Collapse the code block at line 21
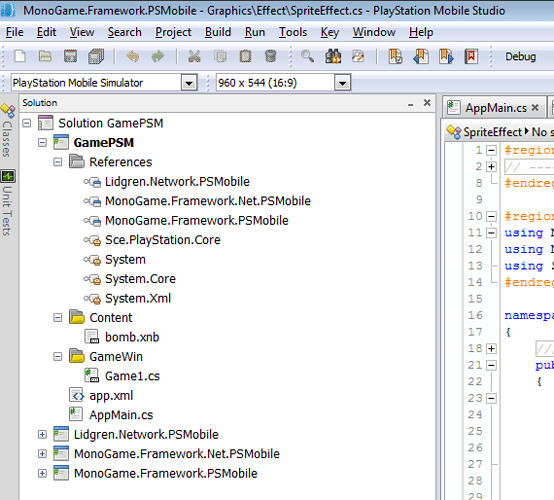Viewport: 554px width, 500px height. pyautogui.click(x=491, y=365)
